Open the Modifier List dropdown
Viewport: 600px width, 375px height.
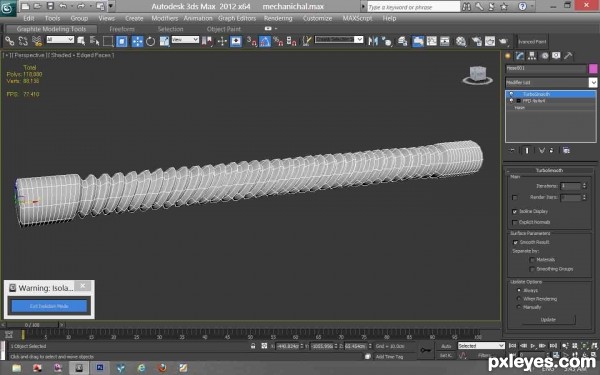pos(593,82)
